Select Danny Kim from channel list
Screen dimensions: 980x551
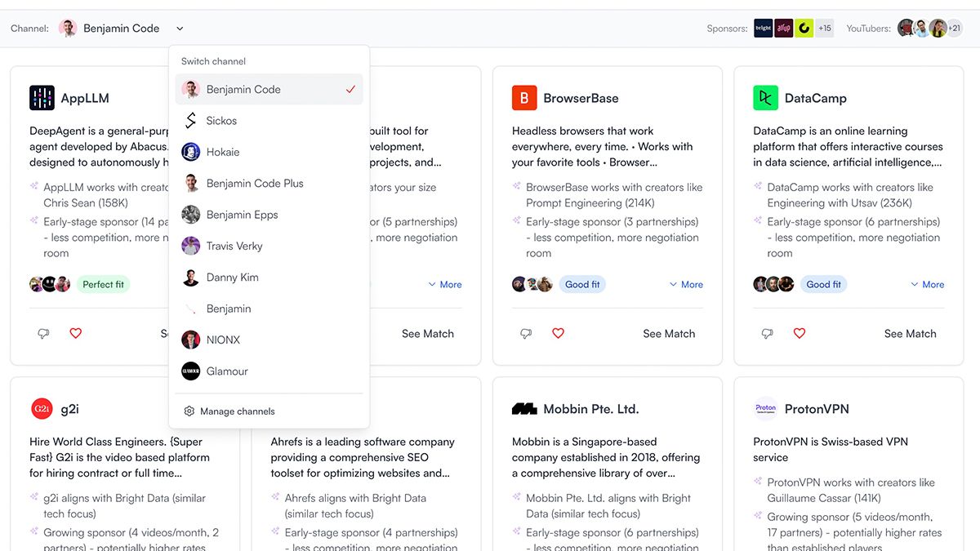pos(232,278)
